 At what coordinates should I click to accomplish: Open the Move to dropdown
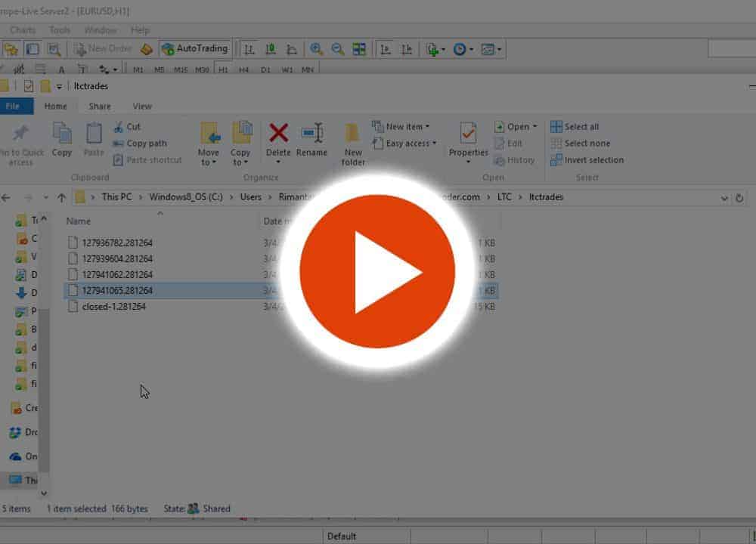(209, 144)
